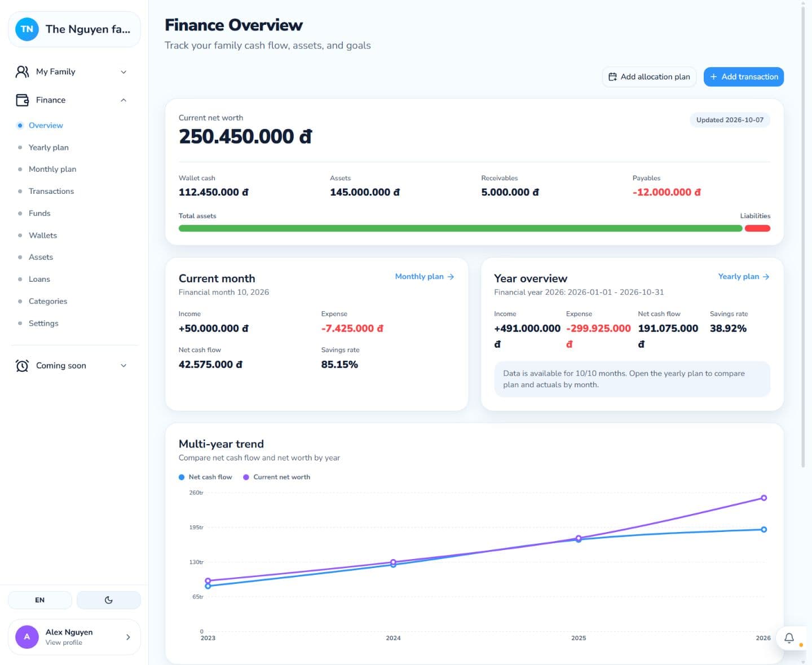Toggle the Net cash flow legend series

(205, 477)
